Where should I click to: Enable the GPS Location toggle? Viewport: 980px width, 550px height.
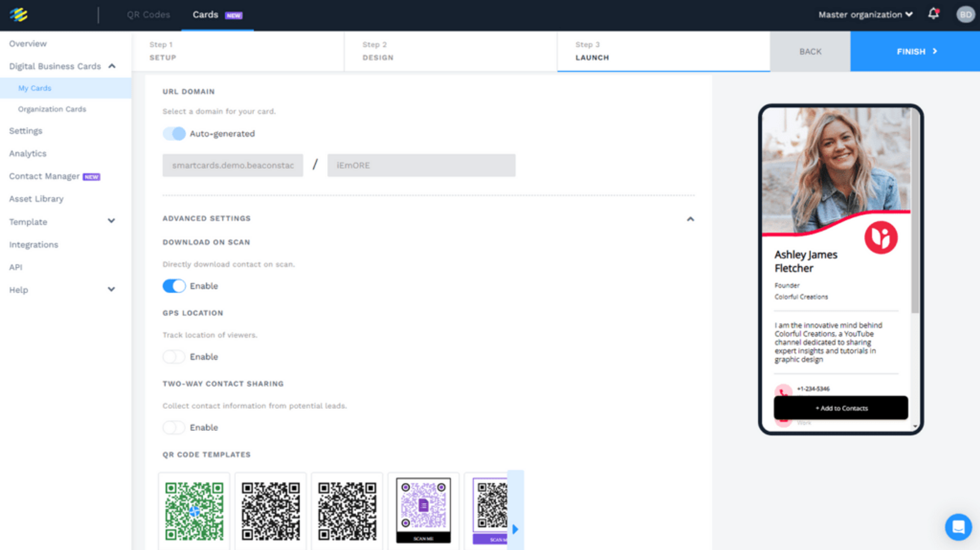coord(174,357)
